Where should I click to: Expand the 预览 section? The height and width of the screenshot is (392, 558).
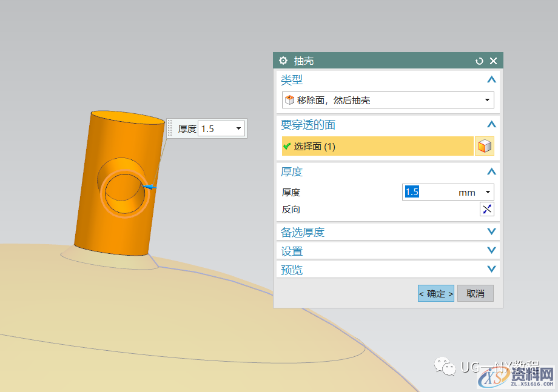[x=491, y=269]
